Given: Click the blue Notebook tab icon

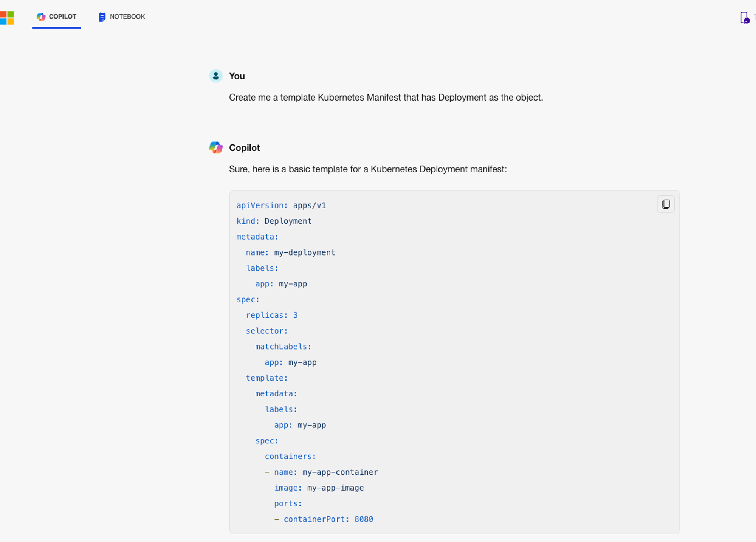Looking at the screenshot, I should tap(102, 17).
